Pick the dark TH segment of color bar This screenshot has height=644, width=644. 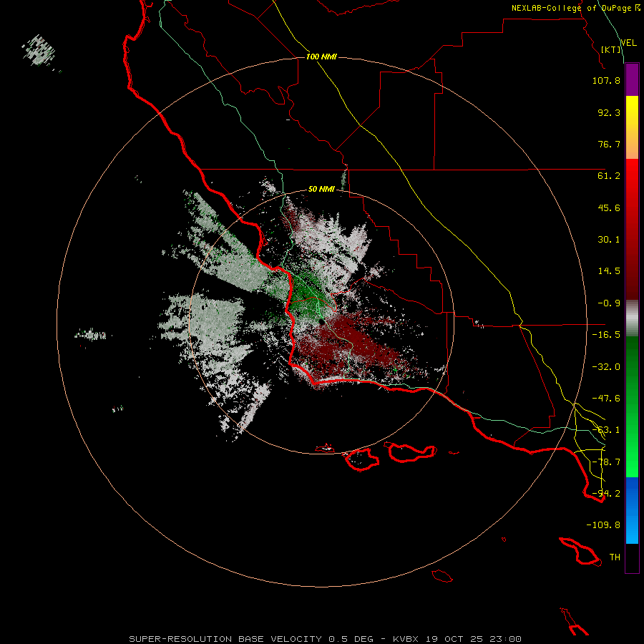pos(632,557)
